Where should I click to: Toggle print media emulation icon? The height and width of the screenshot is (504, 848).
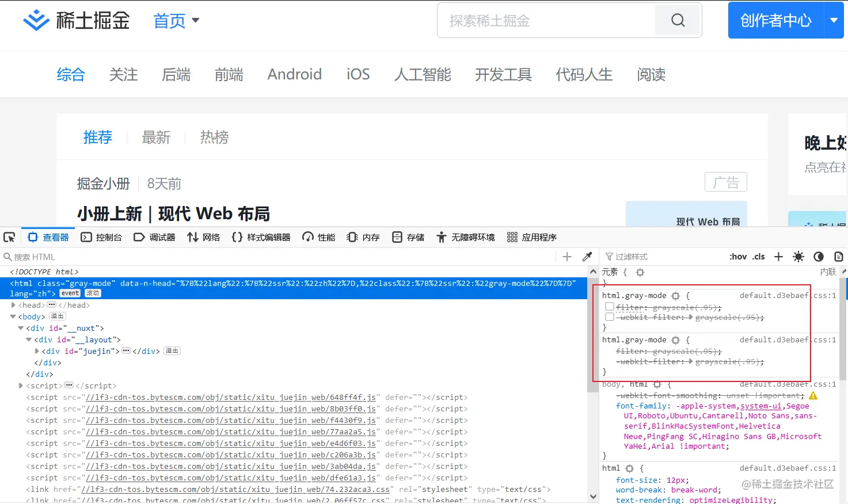838,257
